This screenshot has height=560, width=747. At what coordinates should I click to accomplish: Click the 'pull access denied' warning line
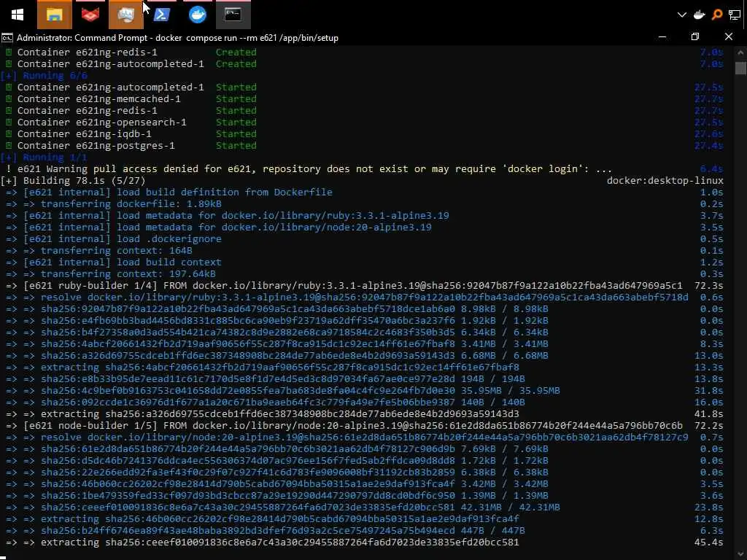(365, 169)
